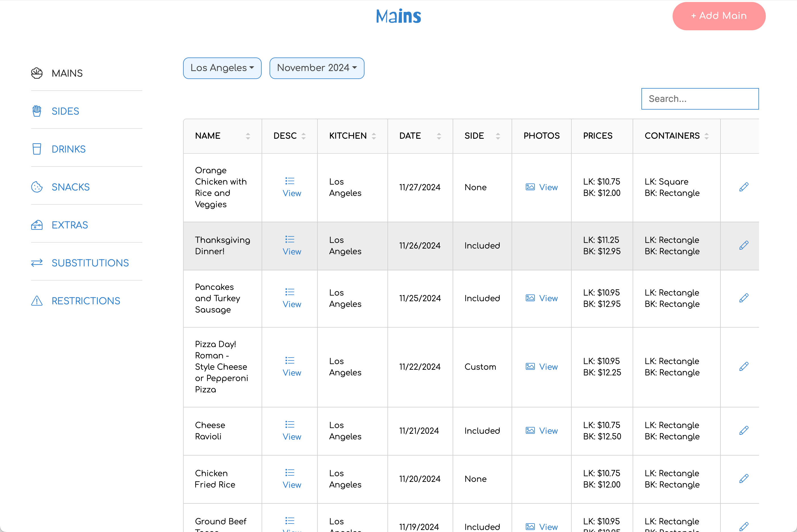Screen dimensions: 797x532
Task: Toggle sort on Containers column
Action: tap(707, 136)
